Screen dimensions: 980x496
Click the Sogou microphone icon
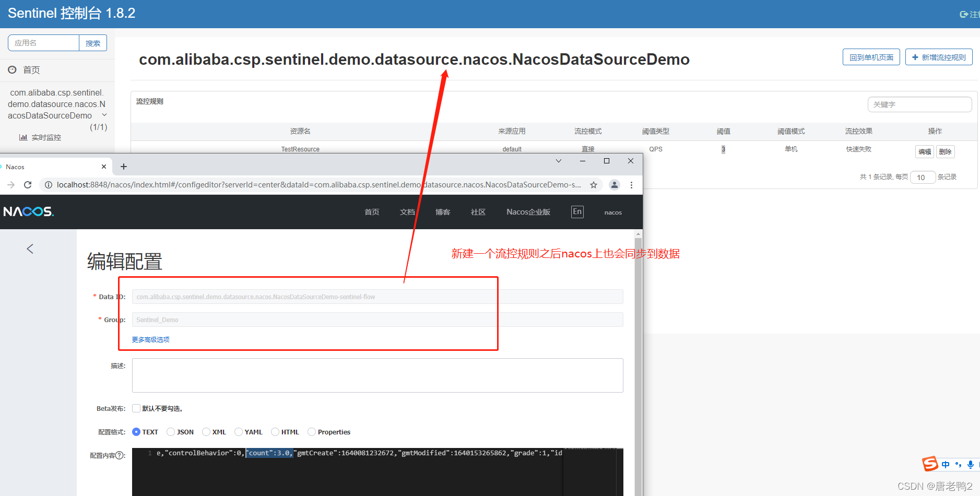point(971,465)
